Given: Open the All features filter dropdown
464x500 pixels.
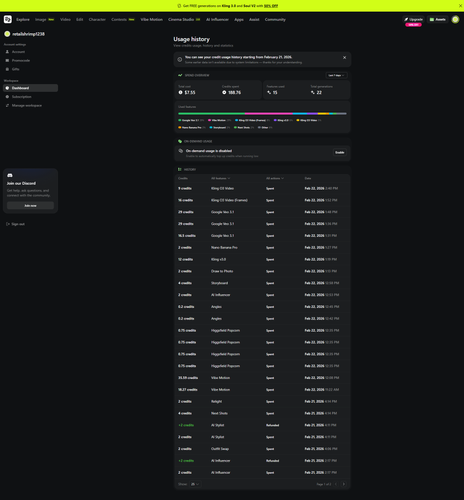Looking at the screenshot, I should click(220, 178).
